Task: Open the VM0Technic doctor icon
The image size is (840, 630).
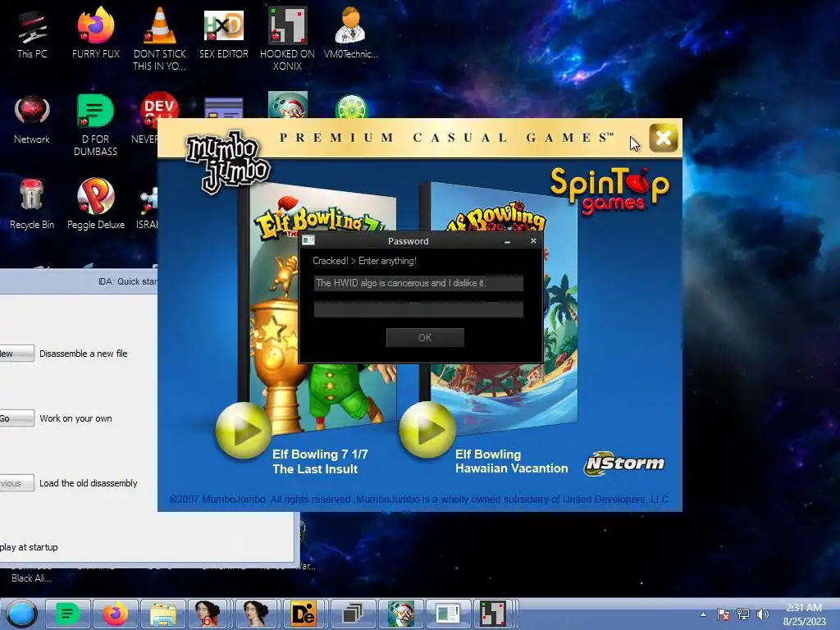Action: point(350,34)
